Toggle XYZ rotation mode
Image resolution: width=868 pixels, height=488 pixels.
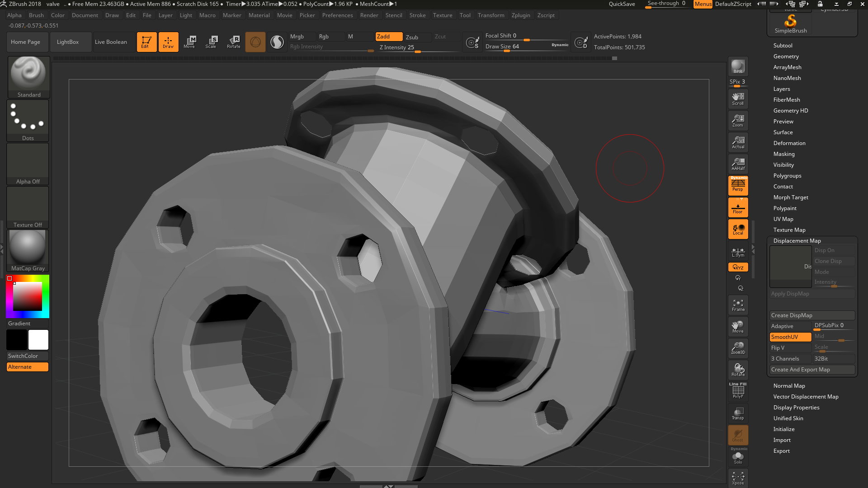tap(738, 267)
